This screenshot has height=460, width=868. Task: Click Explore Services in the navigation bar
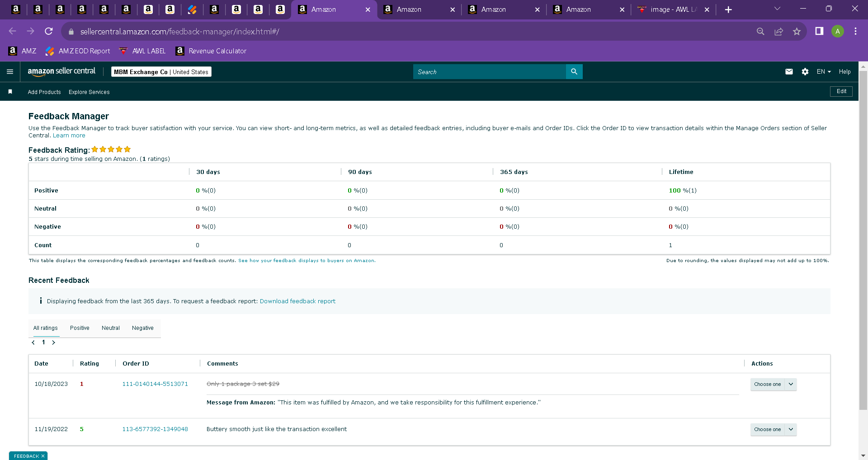click(x=89, y=92)
